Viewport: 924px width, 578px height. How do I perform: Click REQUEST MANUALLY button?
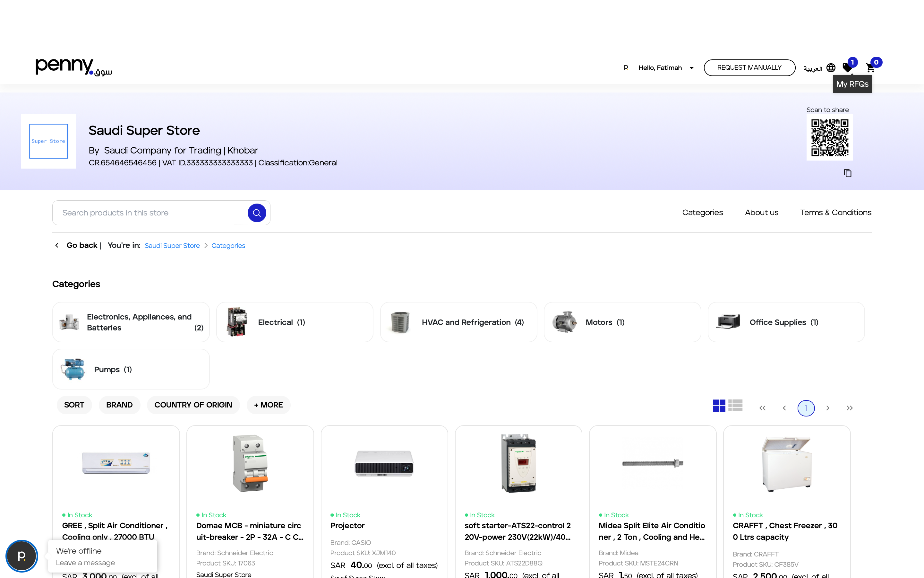click(x=749, y=68)
